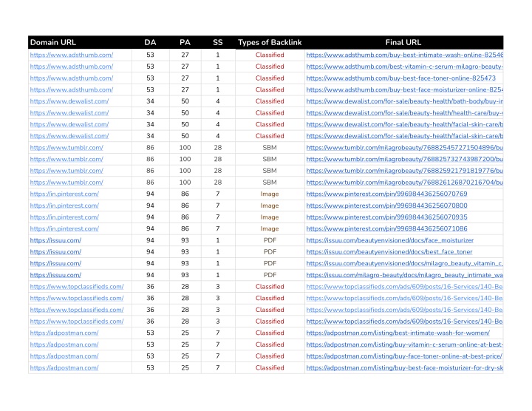This screenshot has width=532, height=411.
Task: Select PDF cell in issuu face_moisturizer row
Action: [270, 240]
